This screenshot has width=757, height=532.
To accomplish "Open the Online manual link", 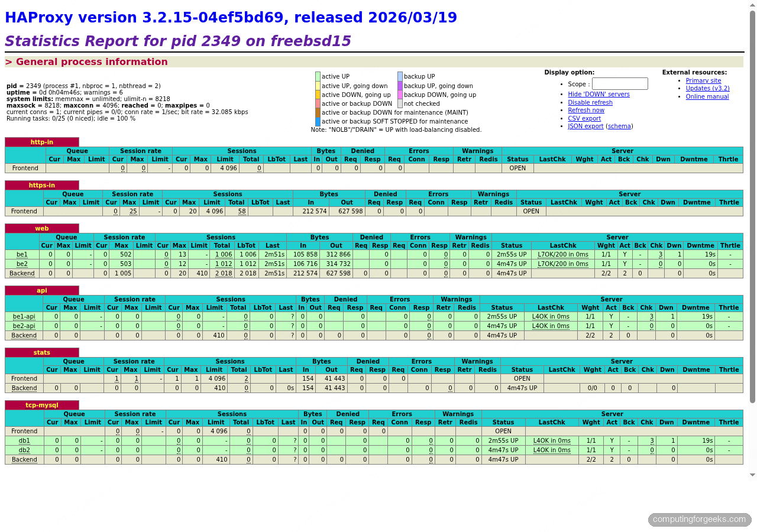I will point(707,96).
